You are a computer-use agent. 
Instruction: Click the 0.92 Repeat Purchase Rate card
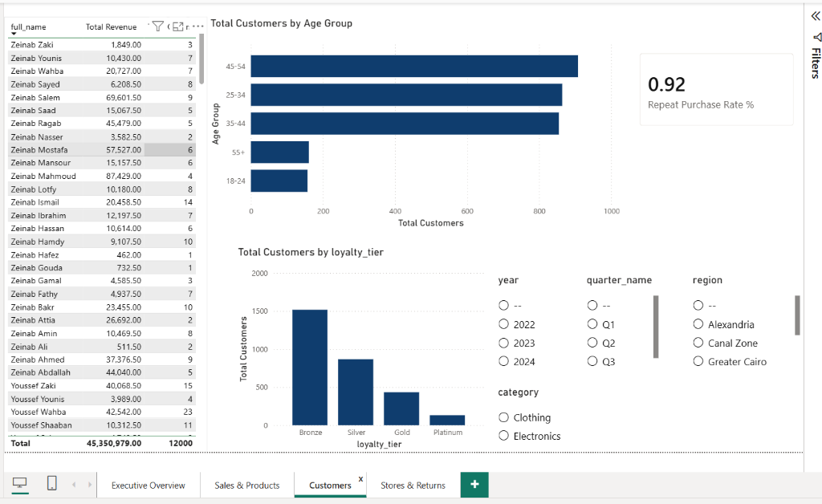pos(716,90)
